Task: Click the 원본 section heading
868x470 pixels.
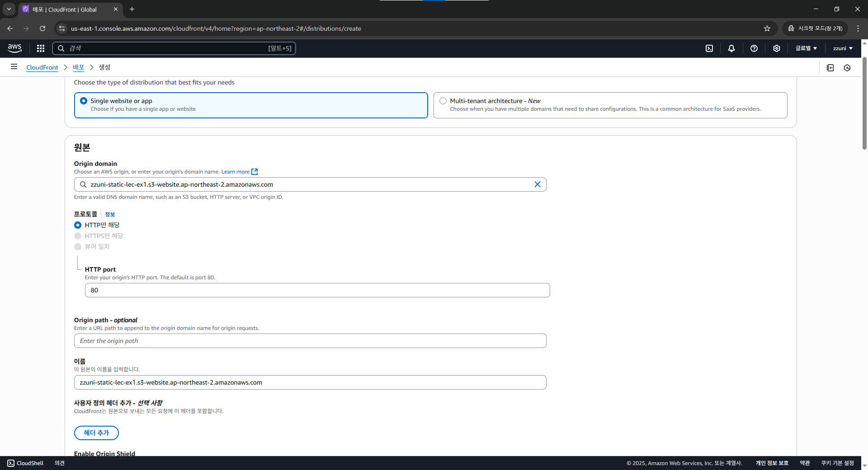Action: (82, 148)
